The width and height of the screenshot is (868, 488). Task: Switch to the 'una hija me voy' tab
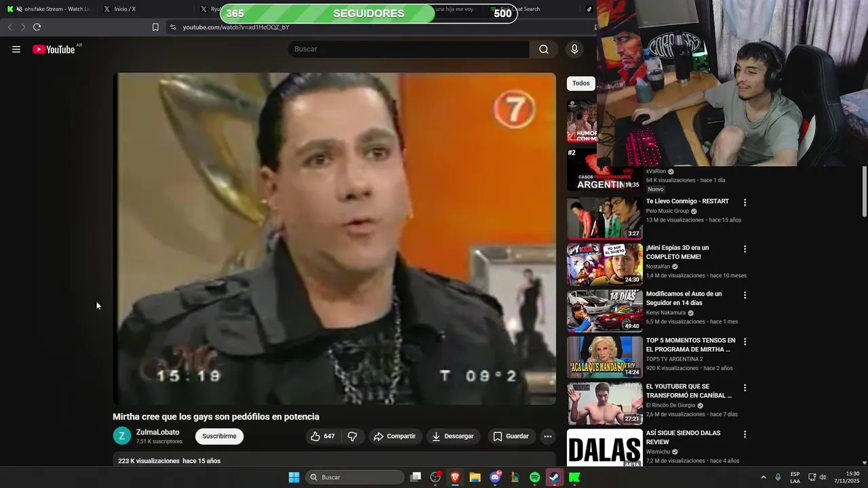453,9
